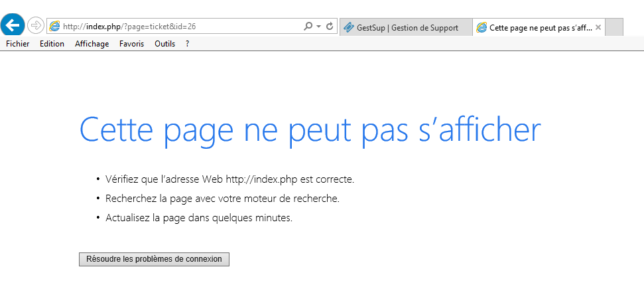Open the ? help menu
The height and width of the screenshot is (283, 644).
tap(187, 44)
